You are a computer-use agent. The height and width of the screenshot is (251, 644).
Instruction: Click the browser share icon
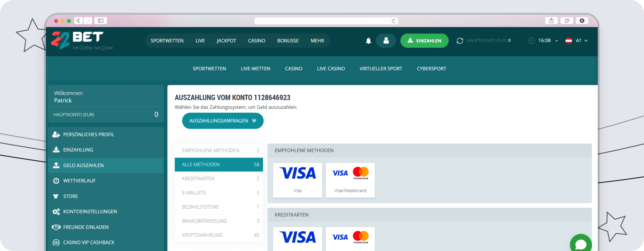click(551, 21)
